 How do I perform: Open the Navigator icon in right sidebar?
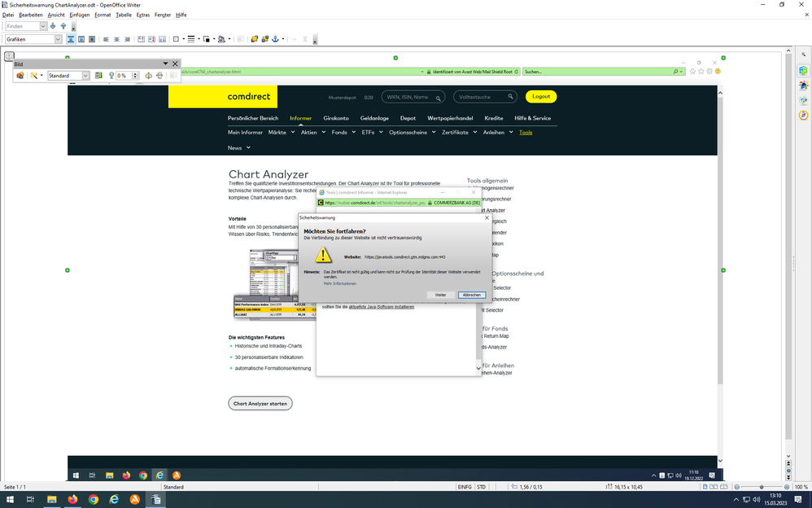click(804, 116)
